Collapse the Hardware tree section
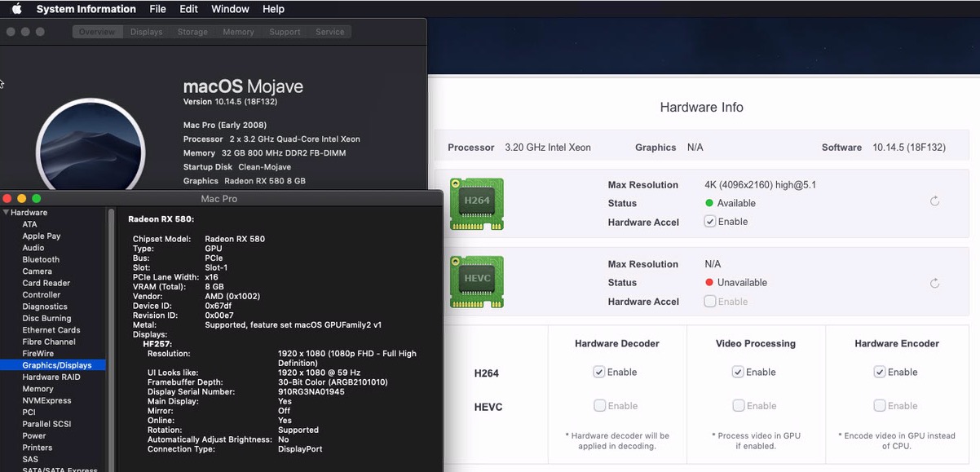980x472 pixels. (7, 213)
